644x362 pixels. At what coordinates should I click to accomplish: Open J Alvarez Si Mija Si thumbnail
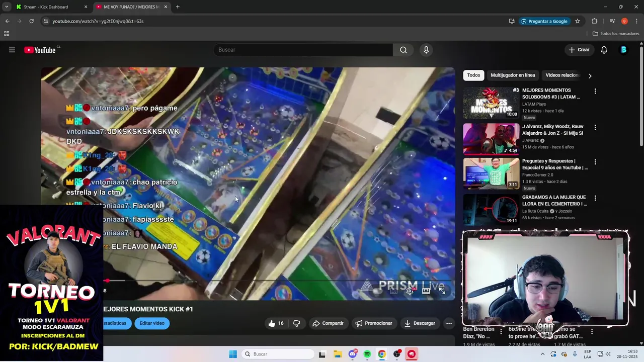(491, 139)
